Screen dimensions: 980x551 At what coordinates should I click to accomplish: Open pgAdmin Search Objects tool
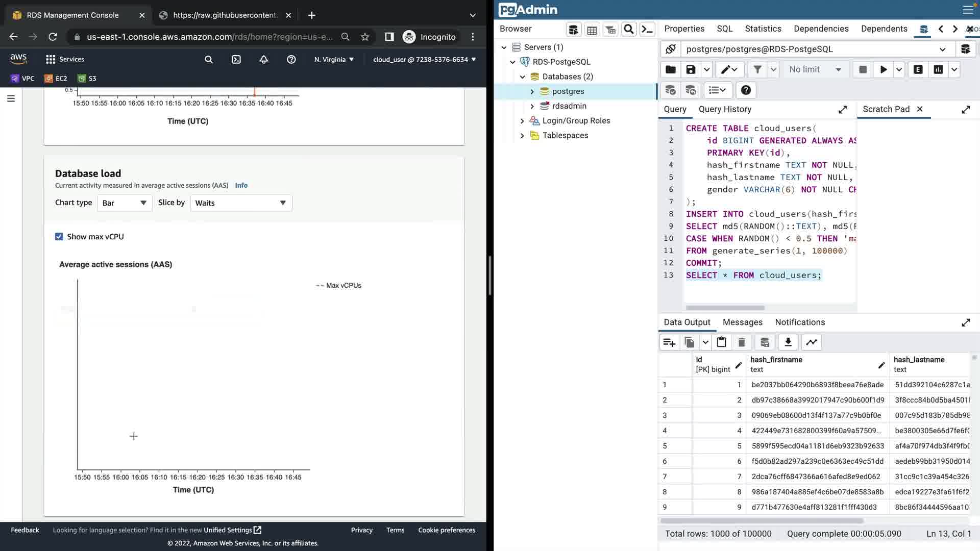[629, 30]
